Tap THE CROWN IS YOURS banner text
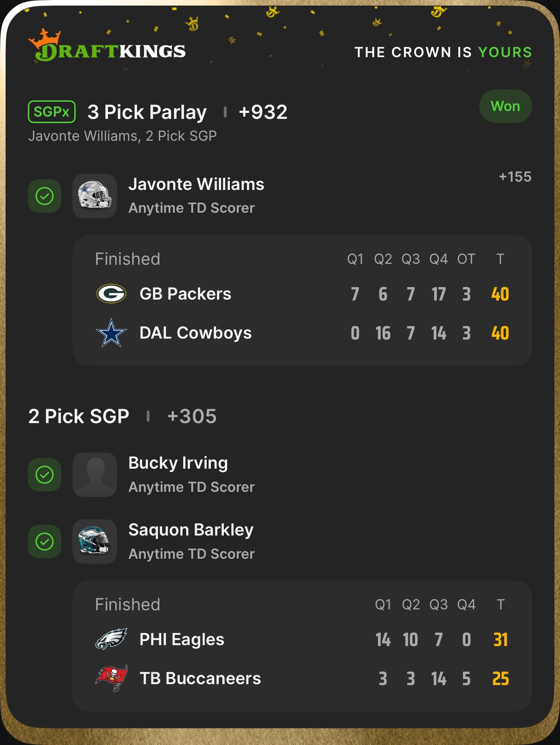560x745 pixels. pyautogui.click(x=443, y=52)
